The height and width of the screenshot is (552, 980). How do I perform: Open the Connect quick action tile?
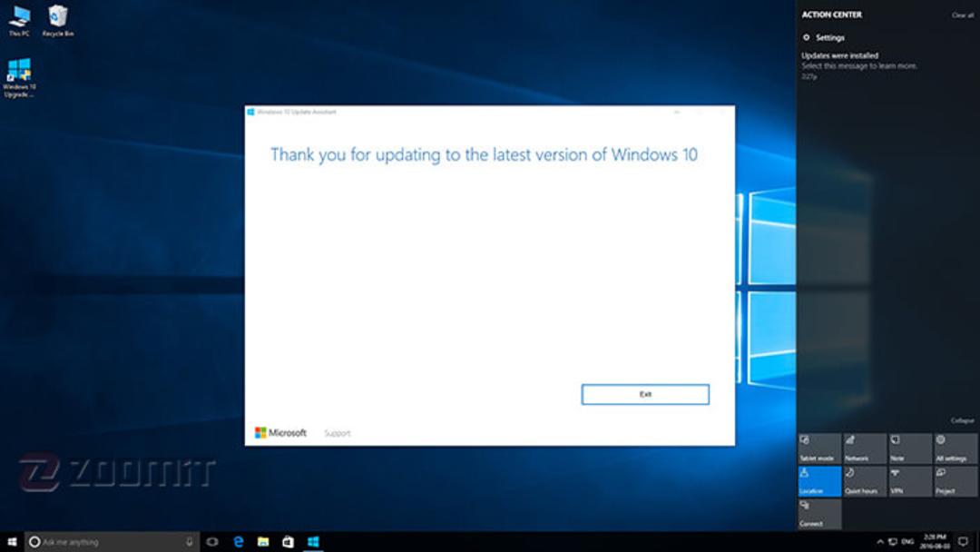click(819, 514)
